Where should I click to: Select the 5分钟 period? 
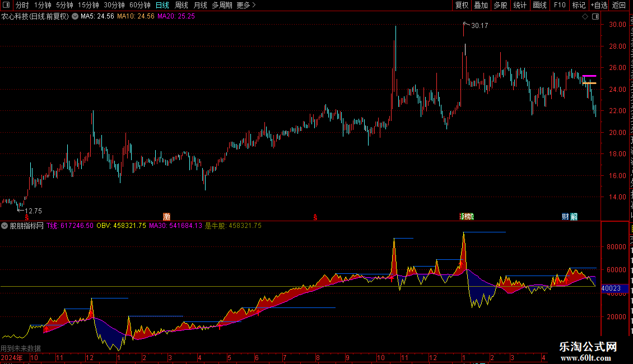64,5
